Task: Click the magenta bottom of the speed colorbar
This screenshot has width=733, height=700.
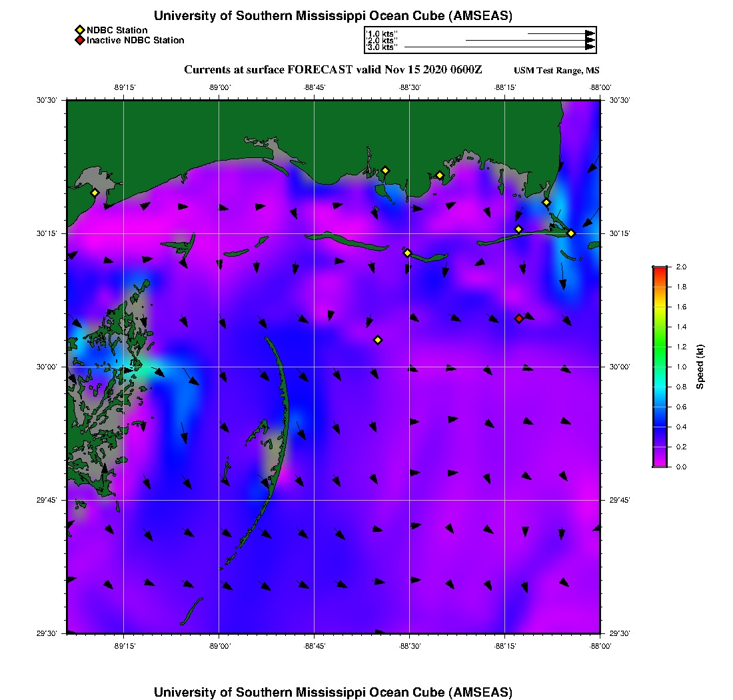Action: pos(659,464)
